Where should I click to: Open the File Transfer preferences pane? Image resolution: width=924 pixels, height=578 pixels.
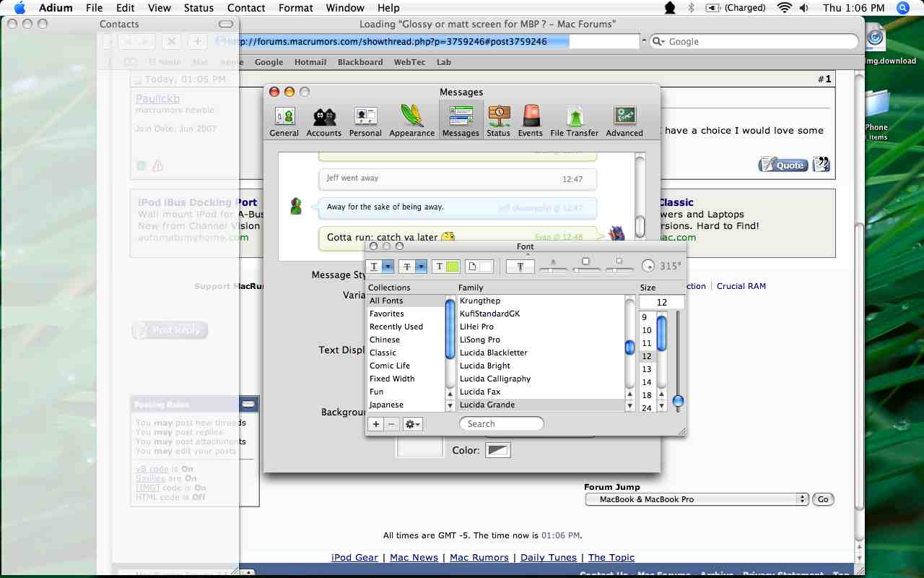574,120
